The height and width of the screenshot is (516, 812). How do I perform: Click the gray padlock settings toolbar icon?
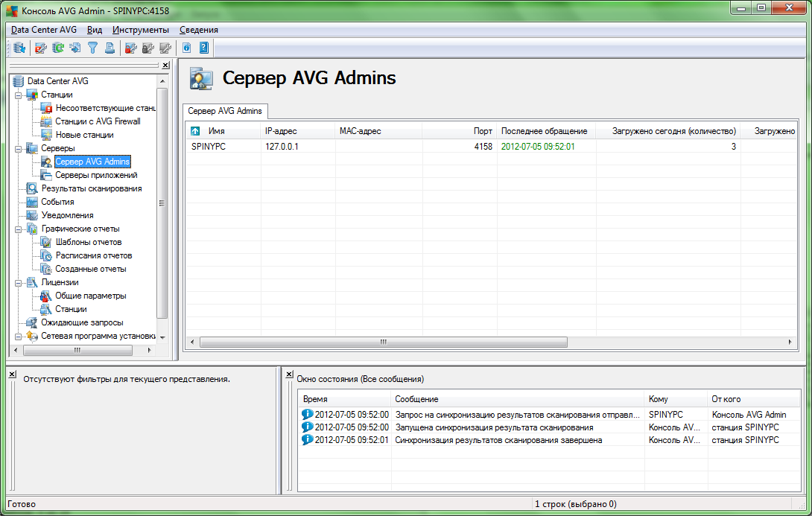tap(148, 48)
